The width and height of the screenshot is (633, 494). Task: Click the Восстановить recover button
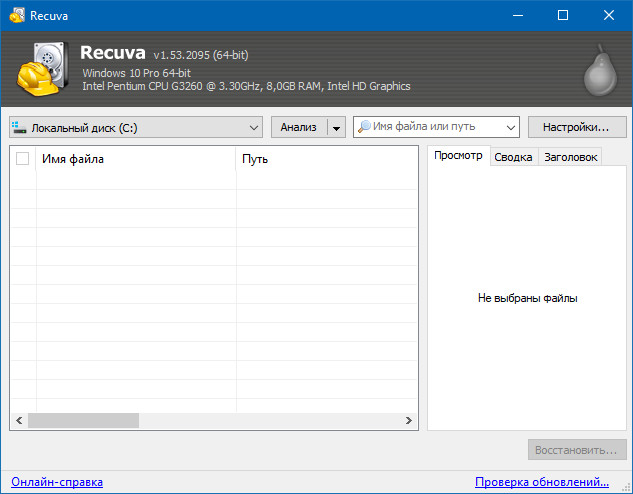[x=578, y=450]
